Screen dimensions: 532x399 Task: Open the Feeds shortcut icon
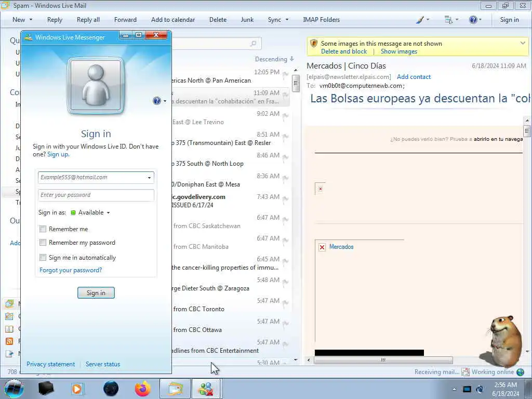pyautogui.click(x=9, y=341)
